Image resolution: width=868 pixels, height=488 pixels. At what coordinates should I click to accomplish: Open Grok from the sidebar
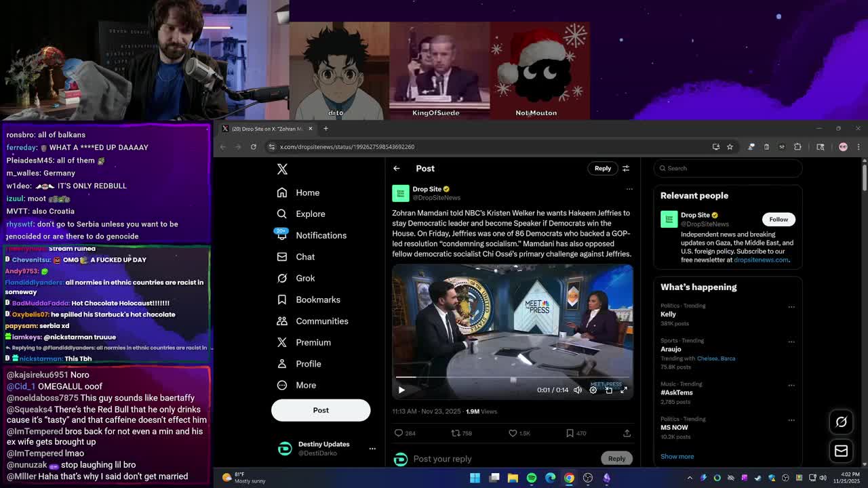(x=304, y=278)
